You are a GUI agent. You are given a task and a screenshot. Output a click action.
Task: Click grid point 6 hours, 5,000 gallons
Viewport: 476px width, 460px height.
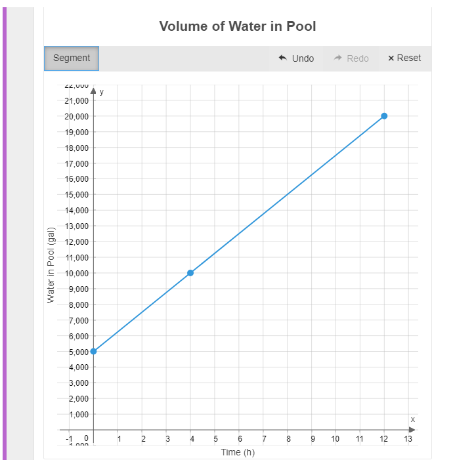tap(239, 351)
